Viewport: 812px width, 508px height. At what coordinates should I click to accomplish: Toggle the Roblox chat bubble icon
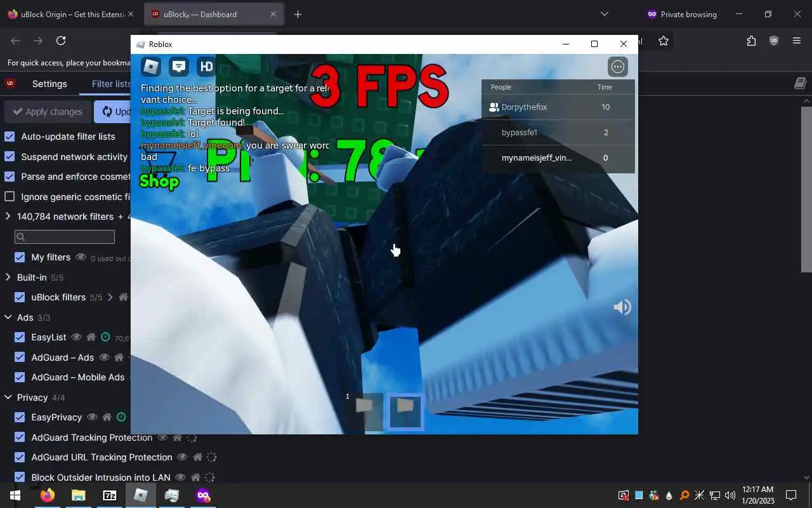(x=179, y=66)
